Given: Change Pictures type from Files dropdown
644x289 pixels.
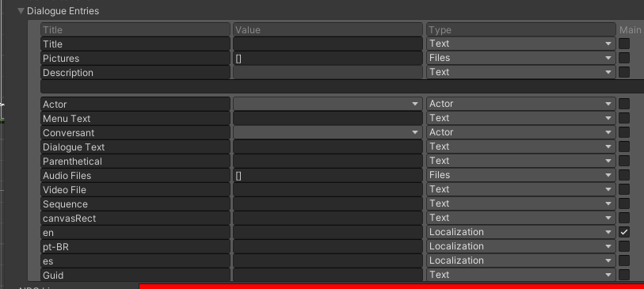Looking at the screenshot, I should (520, 58).
